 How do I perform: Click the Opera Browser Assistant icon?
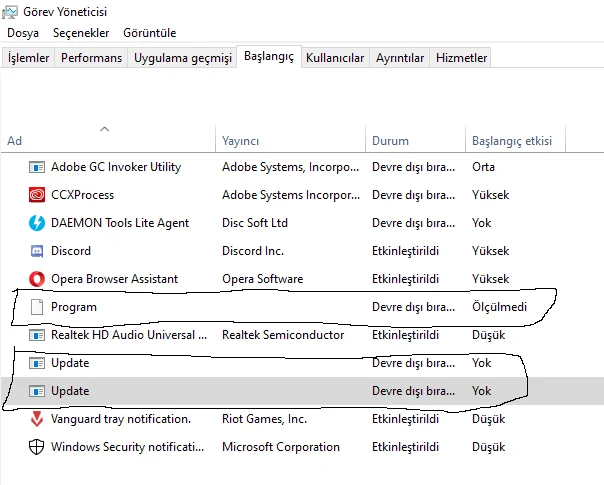[37, 279]
